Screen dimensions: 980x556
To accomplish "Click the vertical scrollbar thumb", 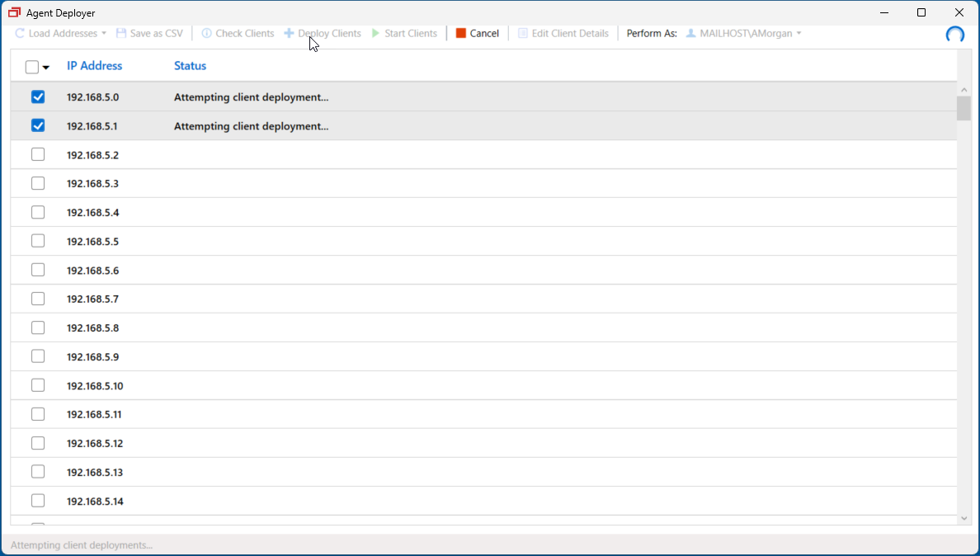I will [964, 108].
